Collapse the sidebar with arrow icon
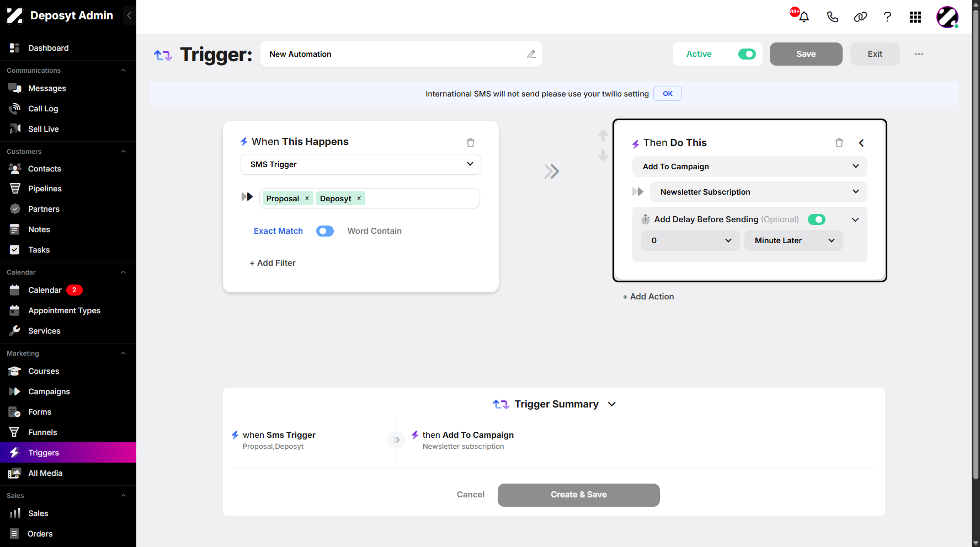Viewport: 980px width, 547px height. tap(129, 15)
